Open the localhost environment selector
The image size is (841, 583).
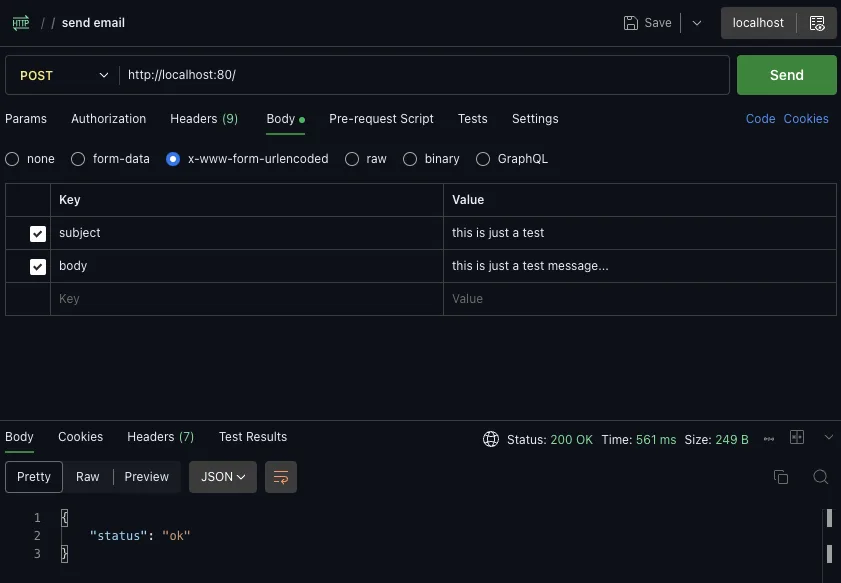coord(758,23)
